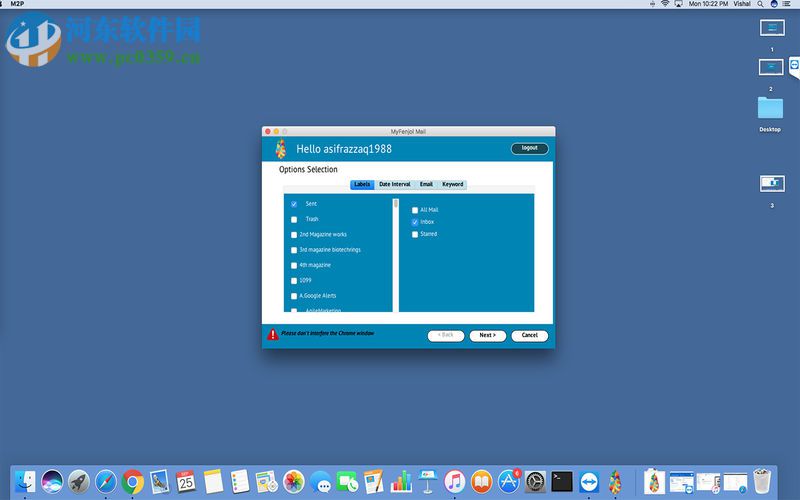This screenshot has width=800, height=500.
Task: Click Hello asifrazzaq1988 greeting text
Action: [344, 149]
